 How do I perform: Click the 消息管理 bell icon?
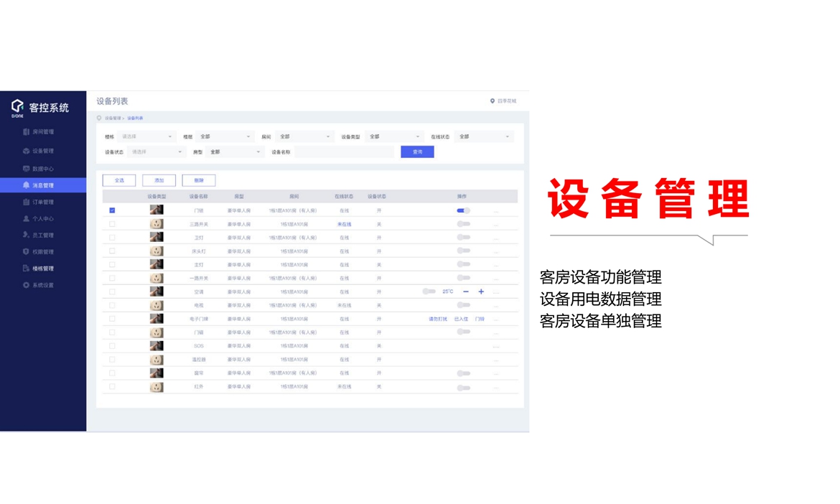coord(27,185)
